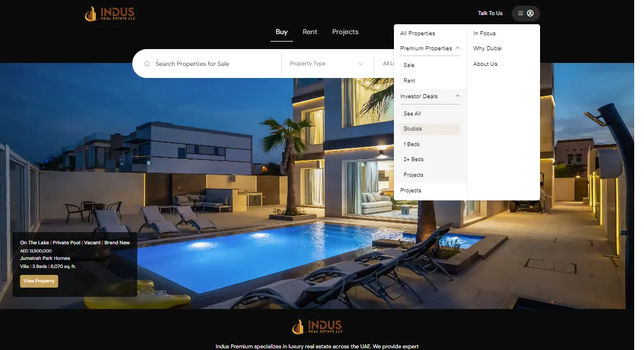Screen dimensions: 644x350
Task: Click the 'On The Lake | Private Pool' listing title
Action: [x=75, y=243]
